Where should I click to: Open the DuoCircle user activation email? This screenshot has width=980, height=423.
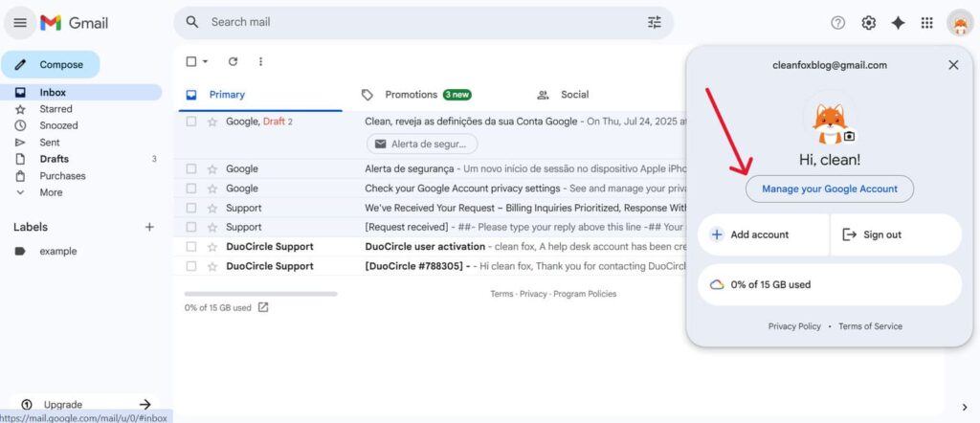pos(431,247)
